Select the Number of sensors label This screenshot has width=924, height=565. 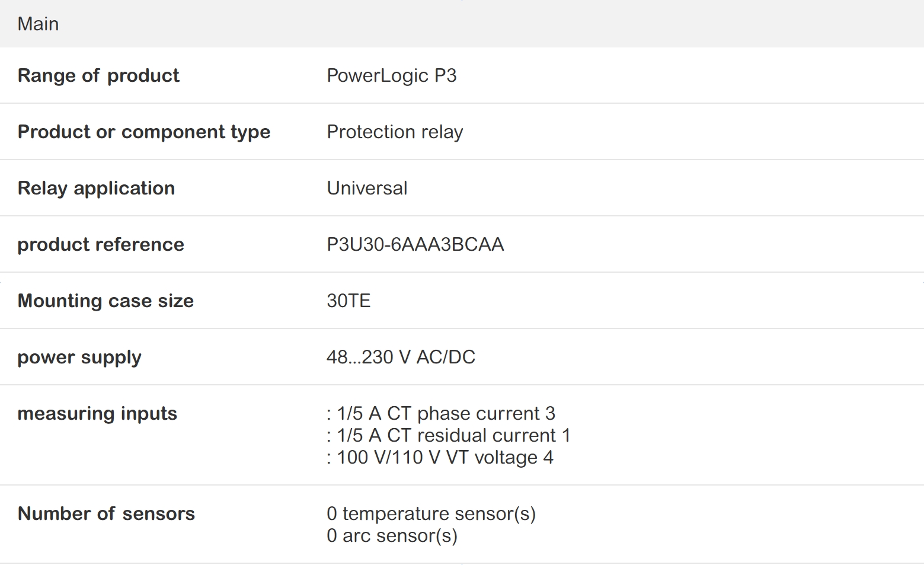(106, 513)
